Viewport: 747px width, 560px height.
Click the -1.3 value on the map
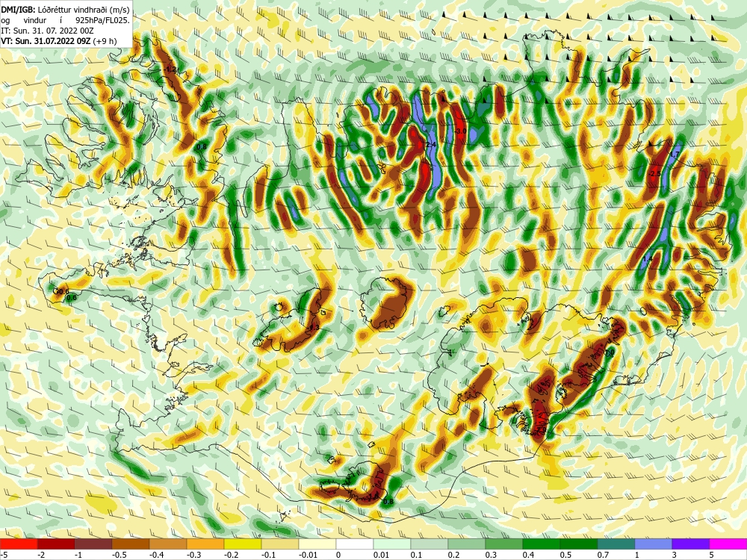pos(314,328)
